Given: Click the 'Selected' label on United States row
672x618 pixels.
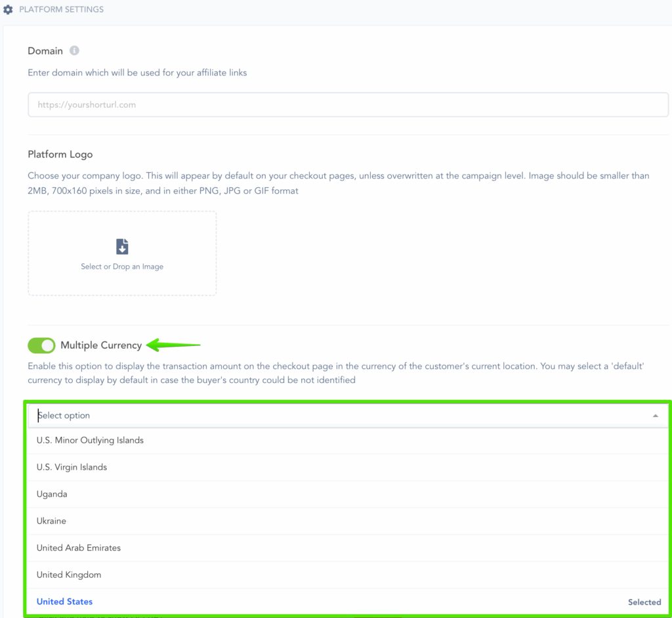Looking at the screenshot, I should coord(644,602).
